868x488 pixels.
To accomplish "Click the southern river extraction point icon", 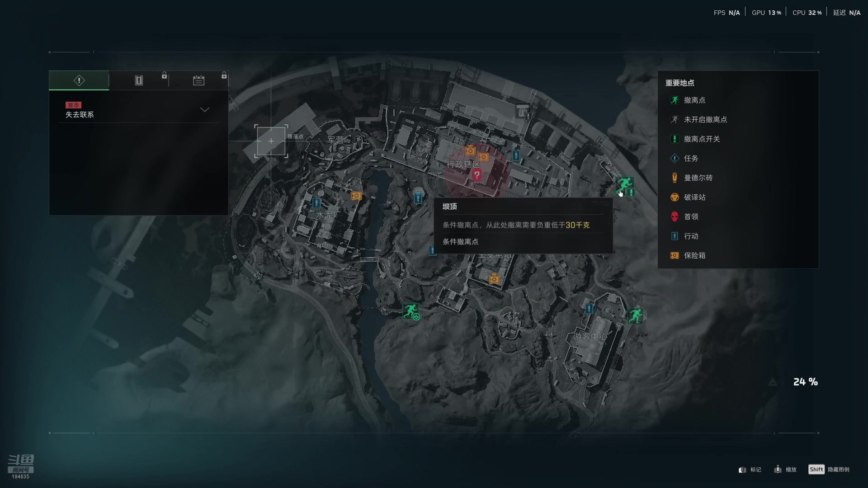I will coord(410,311).
